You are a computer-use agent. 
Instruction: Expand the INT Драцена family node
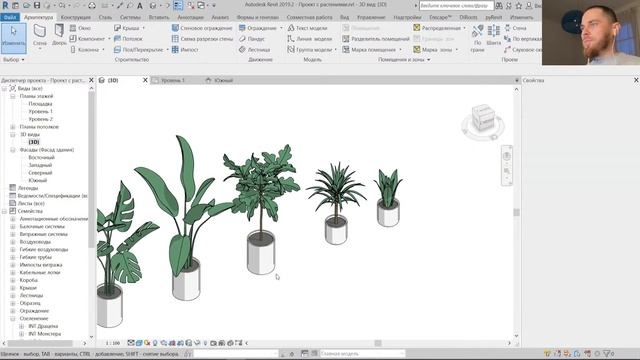coord(22,326)
